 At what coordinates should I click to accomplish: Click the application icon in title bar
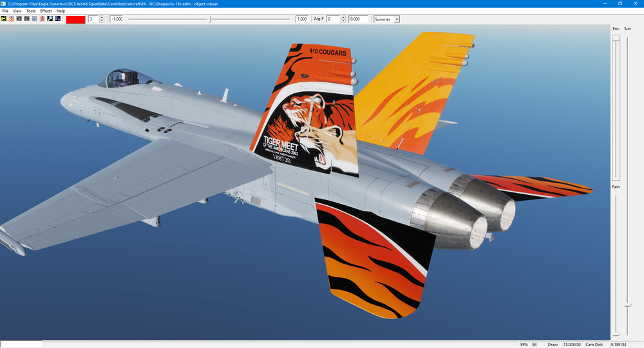pyautogui.click(x=3, y=4)
